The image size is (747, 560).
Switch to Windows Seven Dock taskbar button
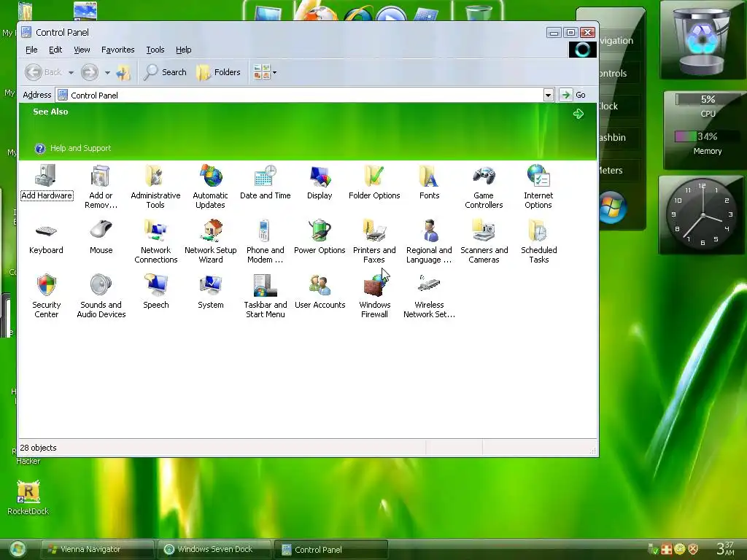coord(214,549)
